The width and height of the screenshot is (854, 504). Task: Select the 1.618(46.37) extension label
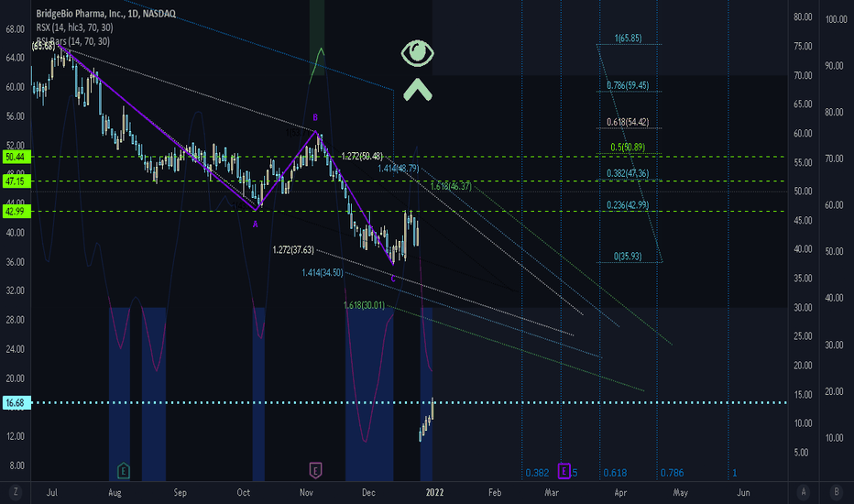coord(451,186)
